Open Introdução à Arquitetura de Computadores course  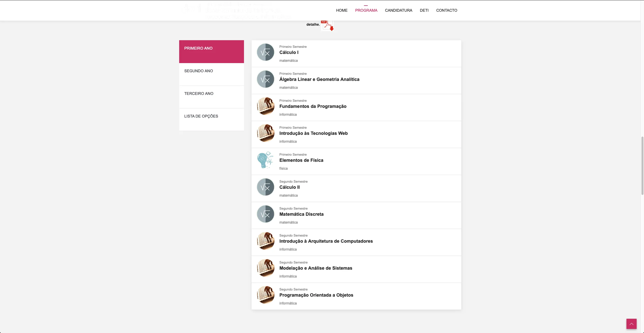tap(326, 241)
